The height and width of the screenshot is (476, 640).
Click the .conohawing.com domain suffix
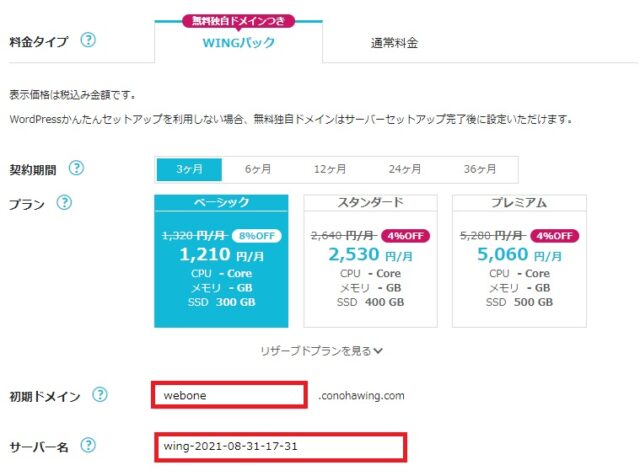coord(361,396)
